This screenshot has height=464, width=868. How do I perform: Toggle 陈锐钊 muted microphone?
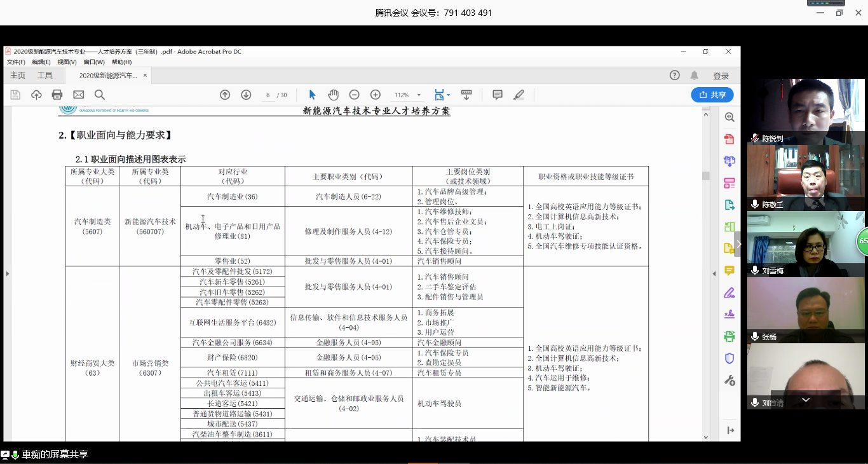point(755,138)
